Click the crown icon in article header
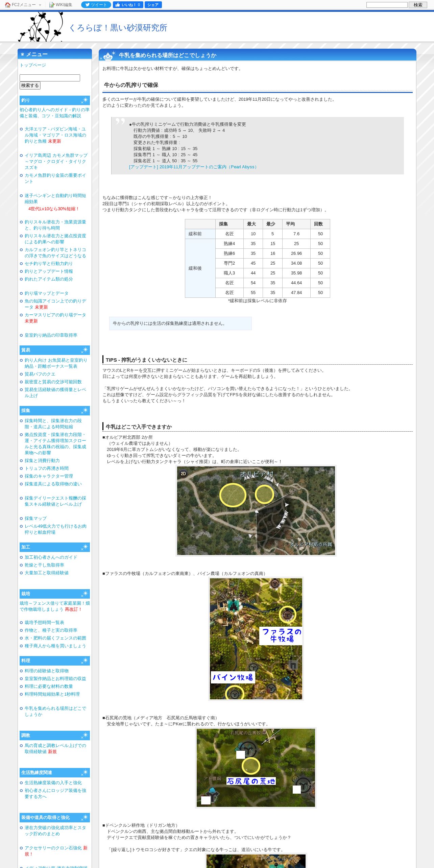The image size is (434, 868). (x=108, y=56)
